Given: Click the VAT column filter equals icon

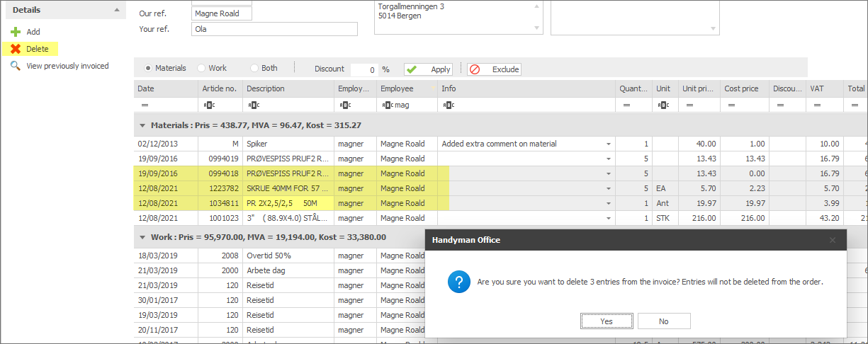Looking at the screenshot, I should tap(816, 105).
